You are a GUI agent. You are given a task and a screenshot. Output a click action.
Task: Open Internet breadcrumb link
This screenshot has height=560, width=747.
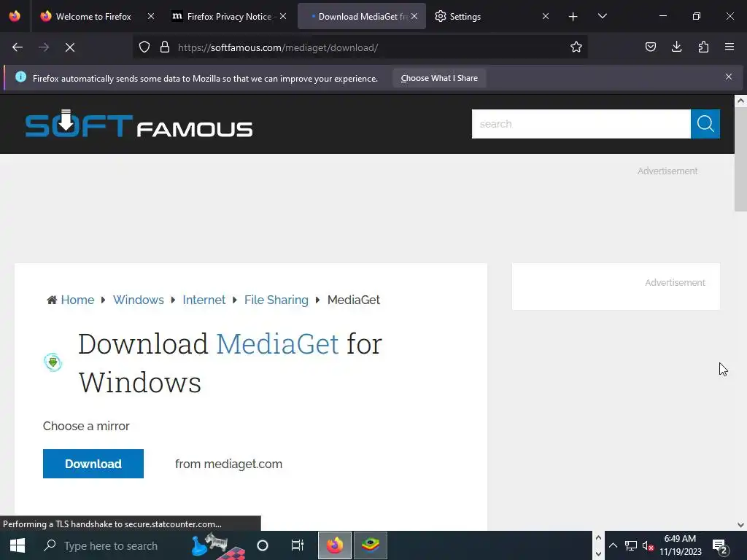pos(204,300)
